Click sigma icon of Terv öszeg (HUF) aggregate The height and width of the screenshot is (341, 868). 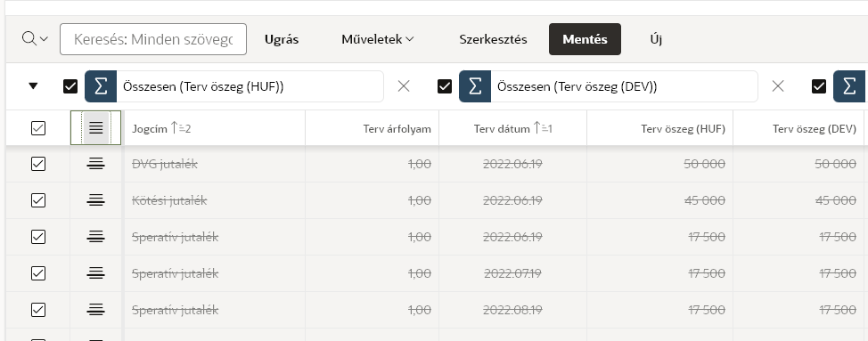[x=100, y=86]
